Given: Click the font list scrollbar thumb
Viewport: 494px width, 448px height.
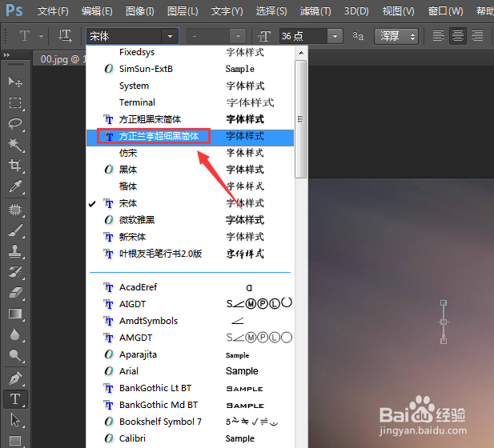Looking at the screenshot, I should pyautogui.click(x=301, y=119).
